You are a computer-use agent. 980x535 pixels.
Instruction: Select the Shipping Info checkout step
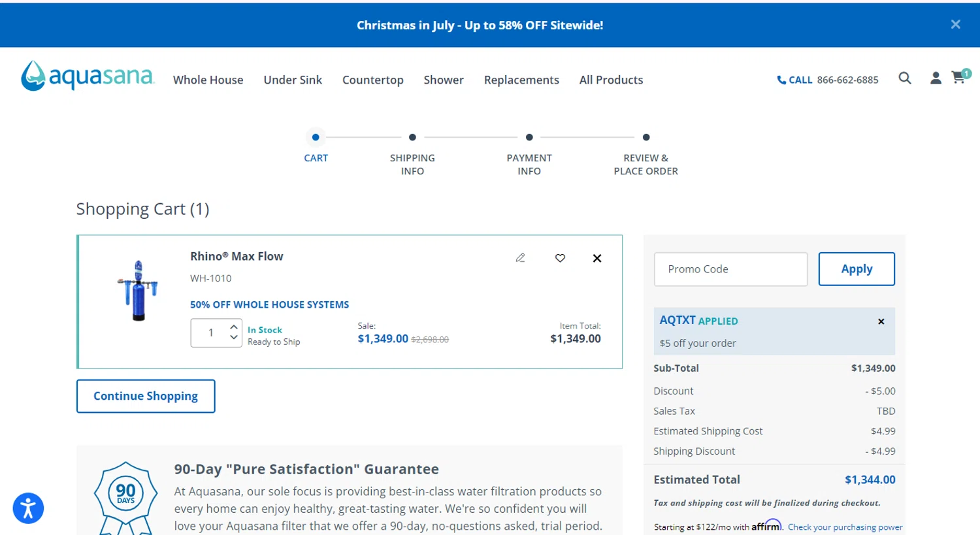coord(412,154)
